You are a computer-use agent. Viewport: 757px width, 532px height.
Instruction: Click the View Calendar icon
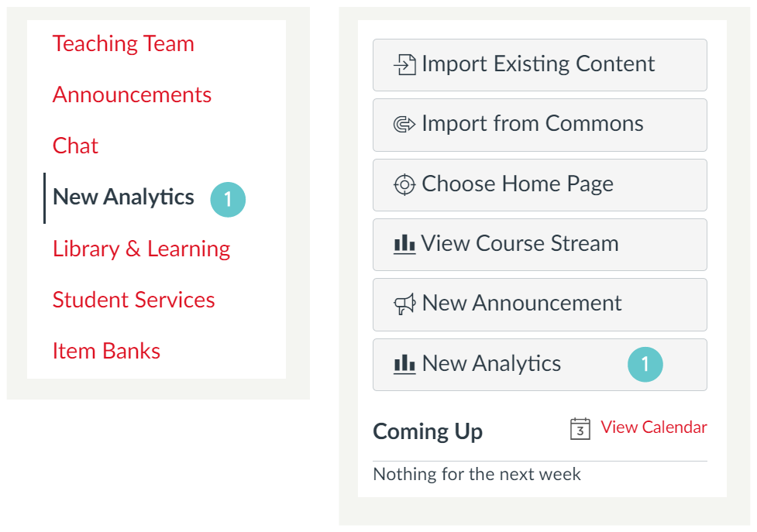pyautogui.click(x=580, y=427)
